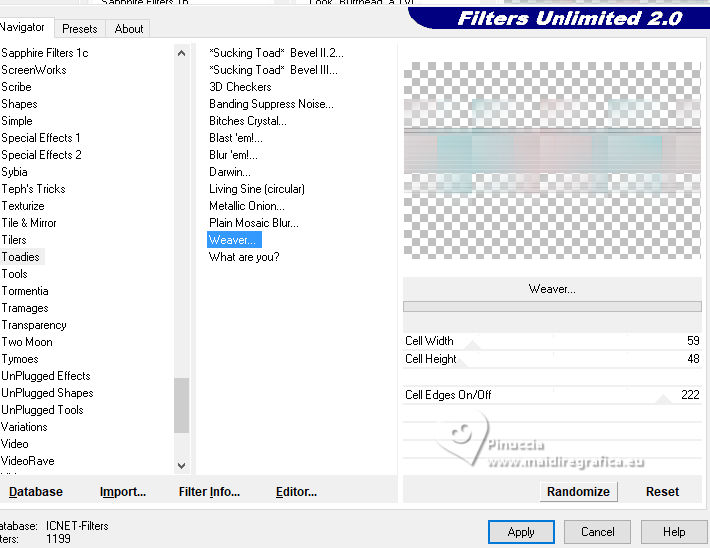Open the About tab
This screenshot has height=548, width=710.
click(129, 29)
